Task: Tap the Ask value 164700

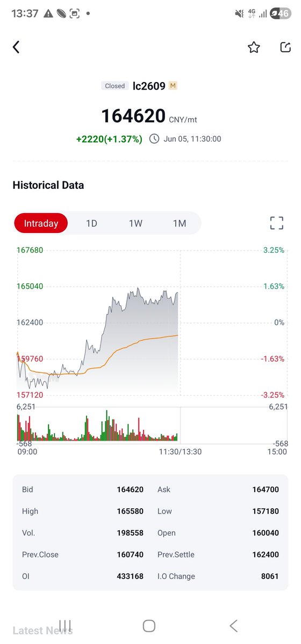Action: point(266,489)
